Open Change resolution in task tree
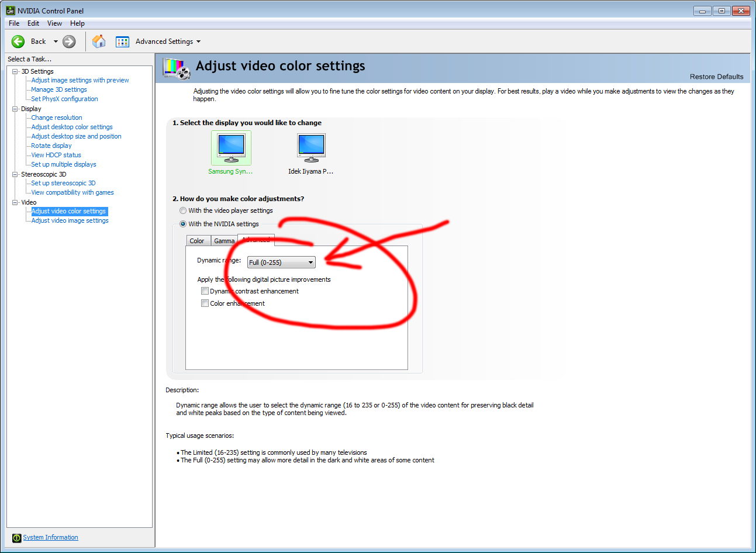 coord(57,117)
